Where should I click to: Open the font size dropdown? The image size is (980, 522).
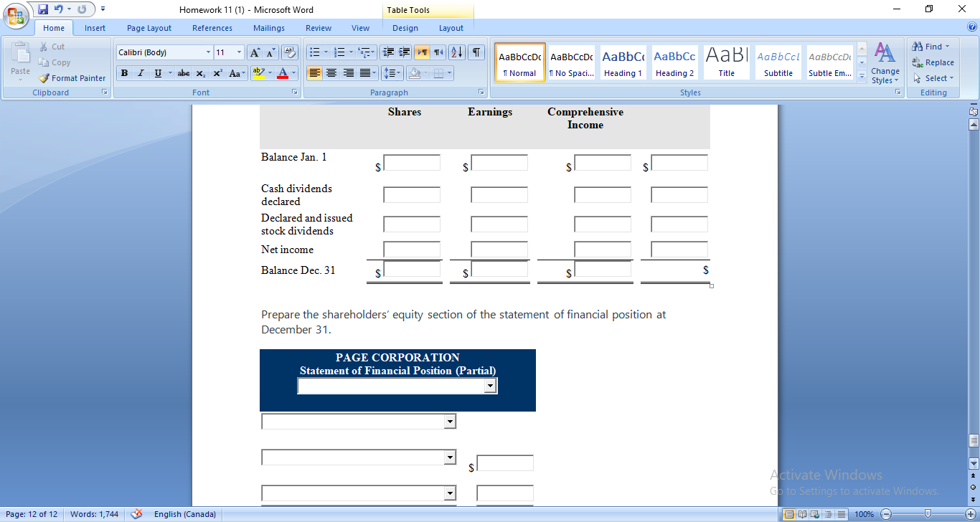point(239,52)
